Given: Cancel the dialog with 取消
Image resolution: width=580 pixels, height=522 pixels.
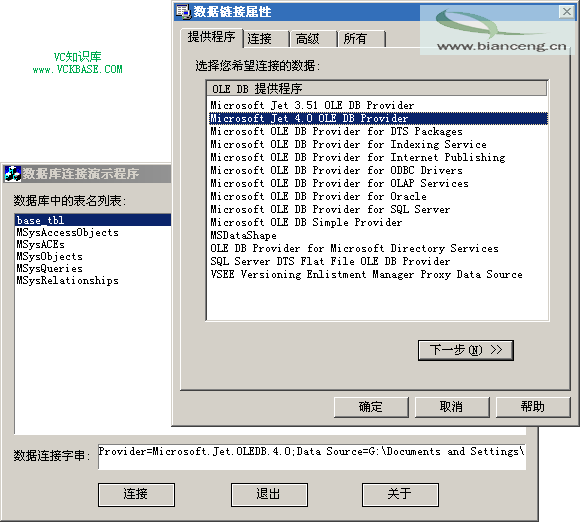Looking at the screenshot, I should pos(452,407).
